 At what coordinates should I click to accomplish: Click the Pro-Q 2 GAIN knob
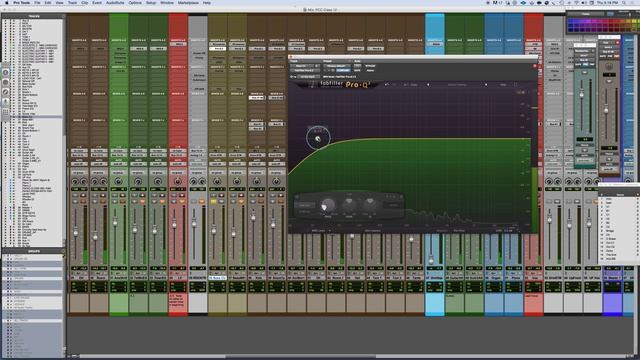[349, 204]
